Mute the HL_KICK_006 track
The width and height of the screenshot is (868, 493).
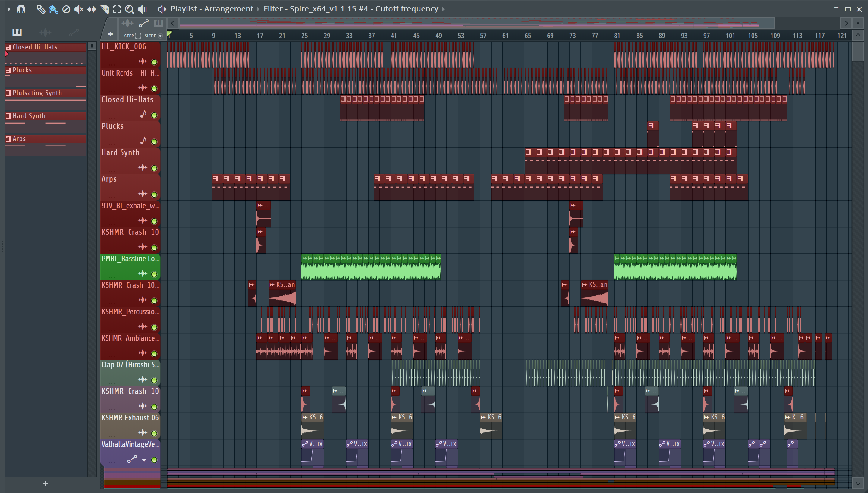pos(154,62)
